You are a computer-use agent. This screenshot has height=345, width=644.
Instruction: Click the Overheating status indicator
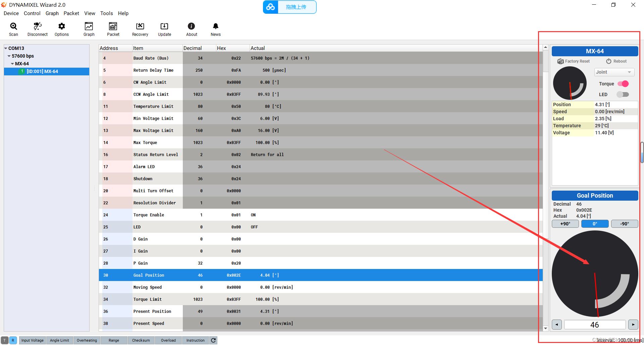tap(87, 340)
